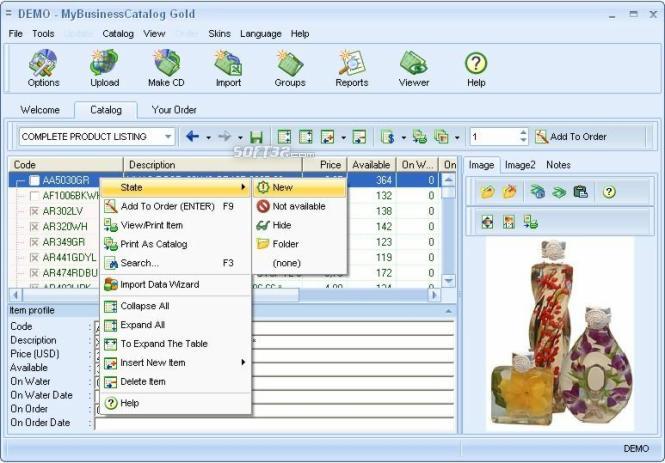Open the Catalog menu
The width and height of the screenshot is (665, 463).
118,33
